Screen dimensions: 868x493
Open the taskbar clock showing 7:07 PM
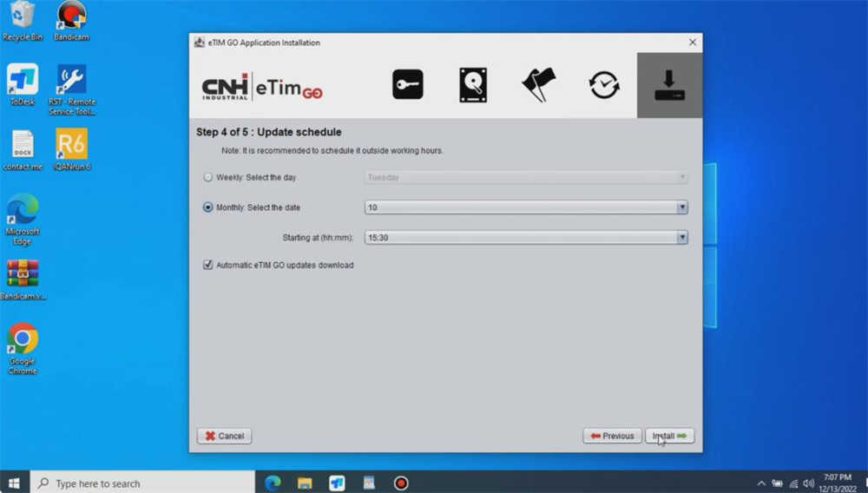[837, 483]
